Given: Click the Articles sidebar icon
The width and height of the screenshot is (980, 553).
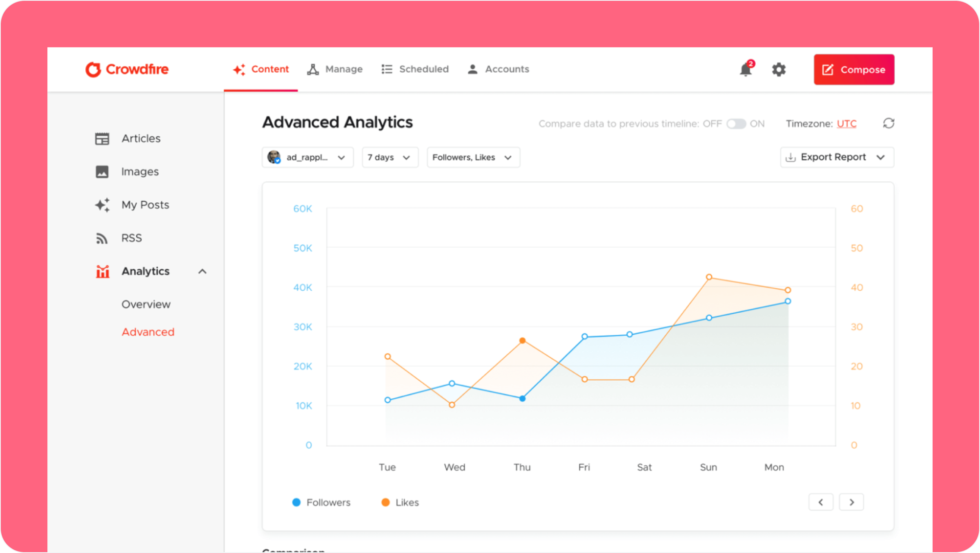Looking at the screenshot, I should click(x=102, y=138).
